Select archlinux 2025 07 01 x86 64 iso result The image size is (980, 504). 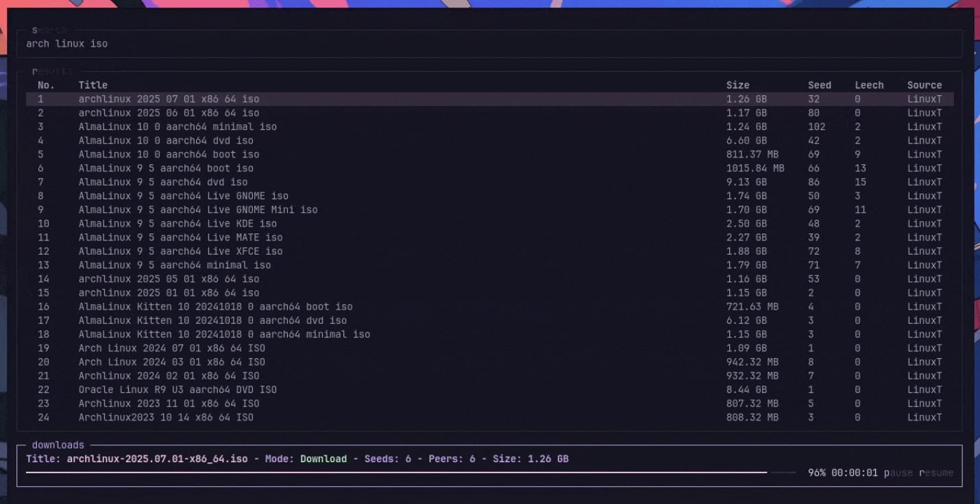[169, 99]
